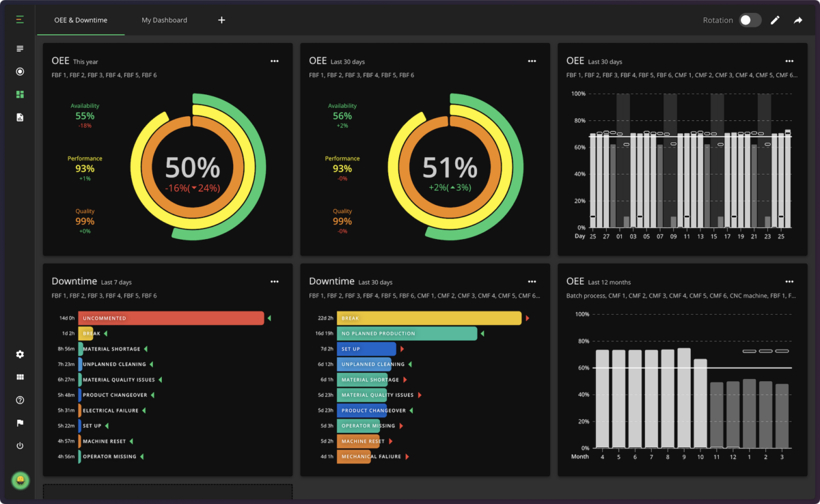Select the green dashboard grid icon in sidebar
Viewport: 820px width, 504px height.
coord(19,94)
